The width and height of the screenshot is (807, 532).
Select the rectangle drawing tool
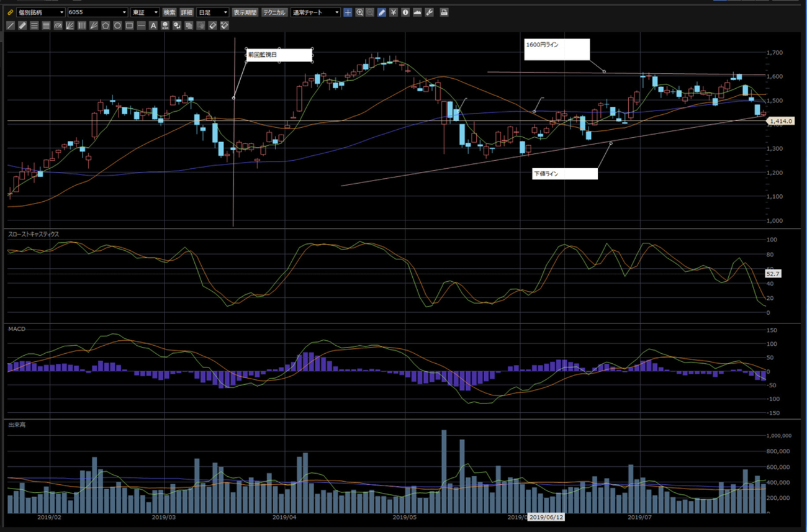129,25
